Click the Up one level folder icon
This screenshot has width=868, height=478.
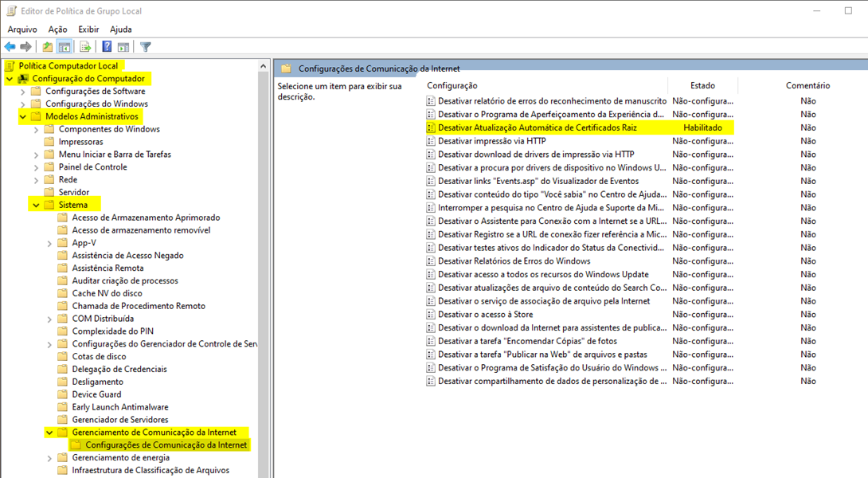(x=48, y=47)
